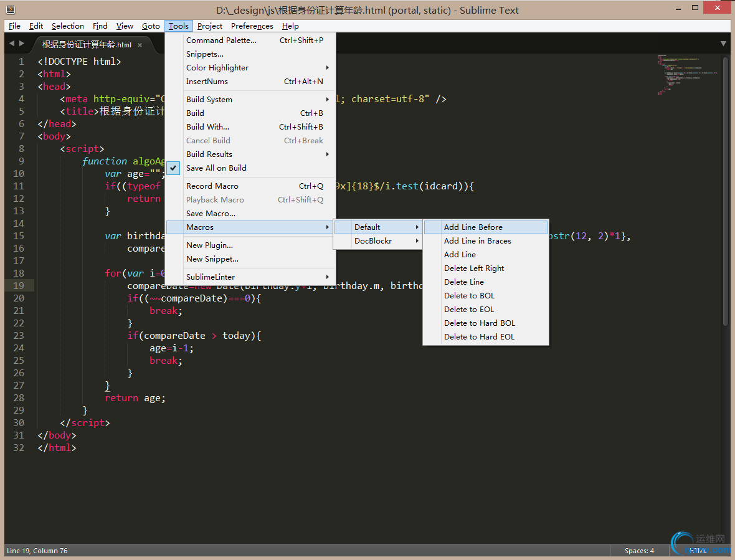
Task: Run the Delete to Hard BOL macro
Action: (486, 323)
